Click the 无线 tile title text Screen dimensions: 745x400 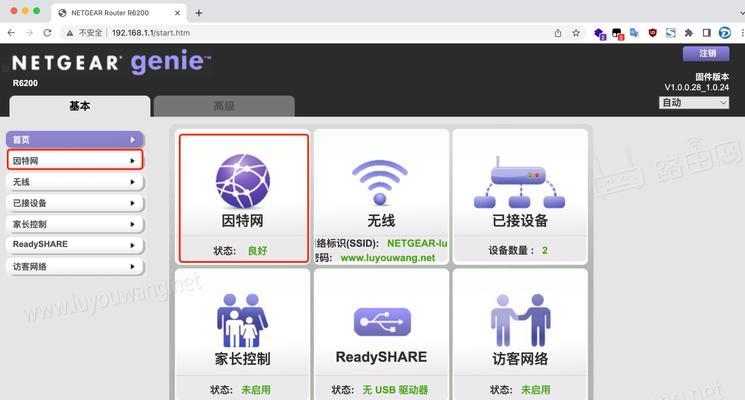[x=381, y=221]
